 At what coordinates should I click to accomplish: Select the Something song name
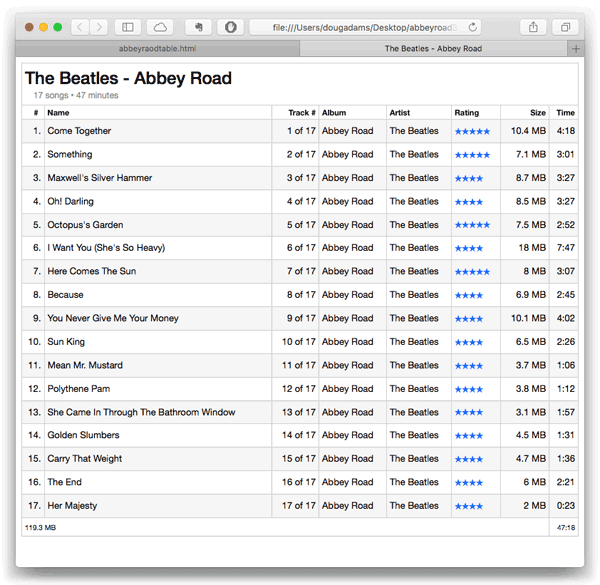click(70, 155)
